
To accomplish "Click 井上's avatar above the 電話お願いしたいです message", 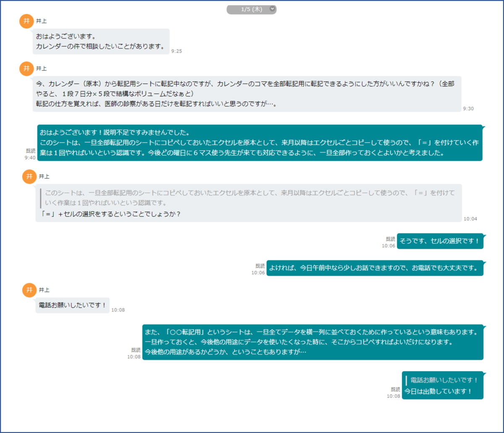I will click(29, 290).
